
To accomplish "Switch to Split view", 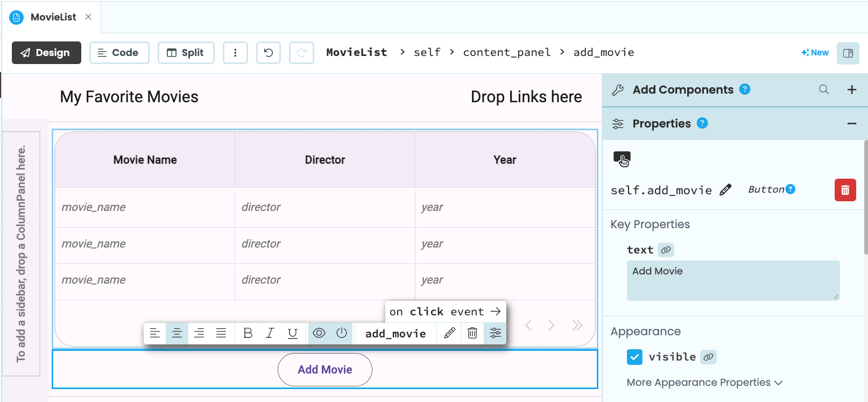I will (186, 53).
